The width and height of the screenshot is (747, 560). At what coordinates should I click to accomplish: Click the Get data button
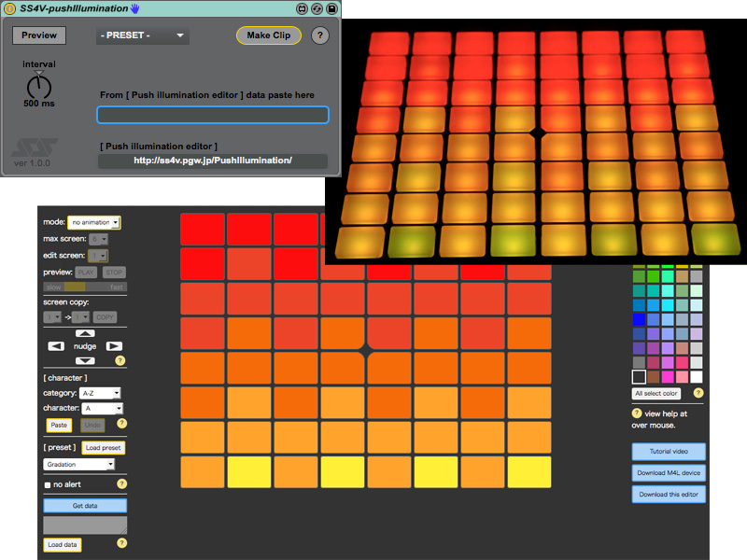tap(85, 506)
